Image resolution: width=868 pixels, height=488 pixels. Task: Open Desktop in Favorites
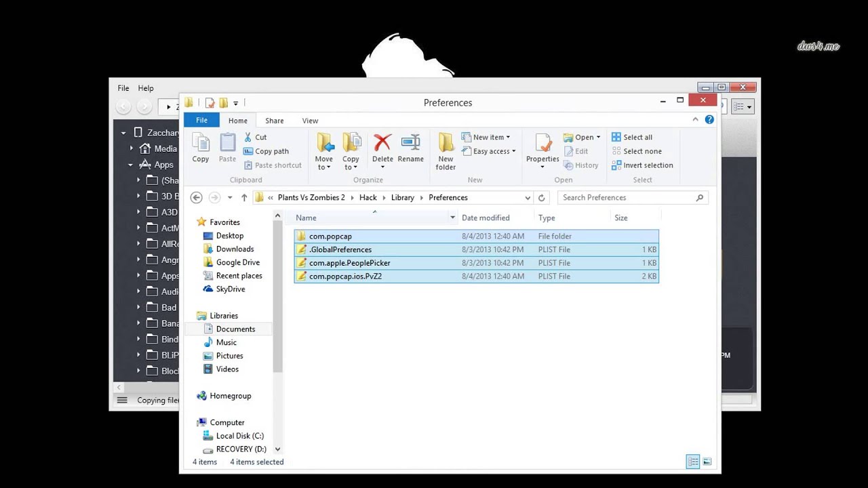(x=223, y=236)
